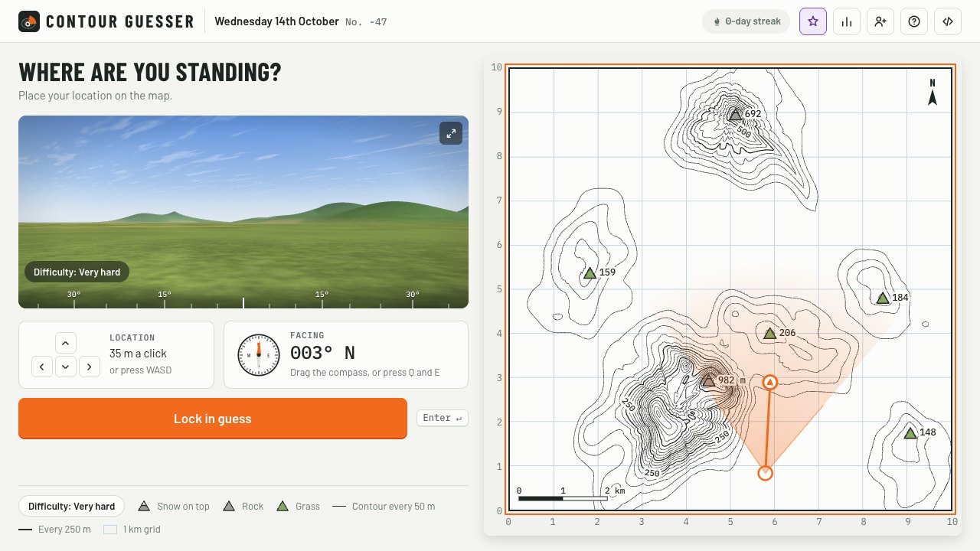Click the 184 grass peak marker
Screen dimensions: 980x551
883,298
